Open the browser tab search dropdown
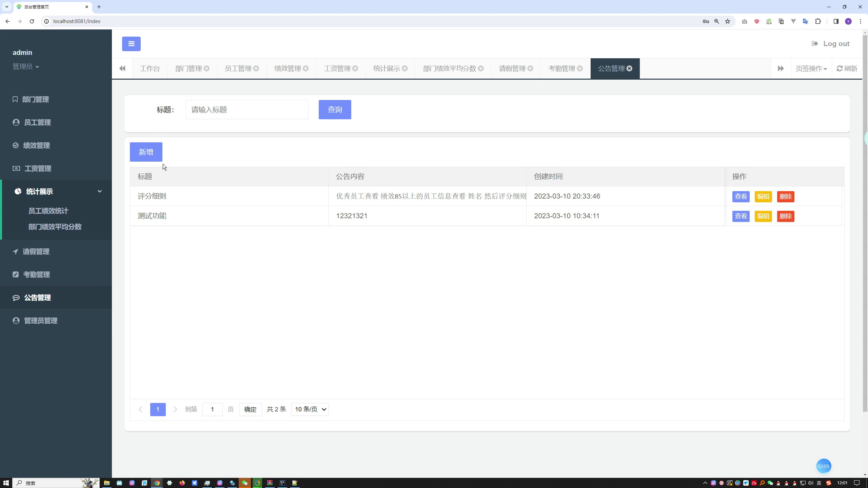Screen dimensions: 868x488 click(6, 7)
